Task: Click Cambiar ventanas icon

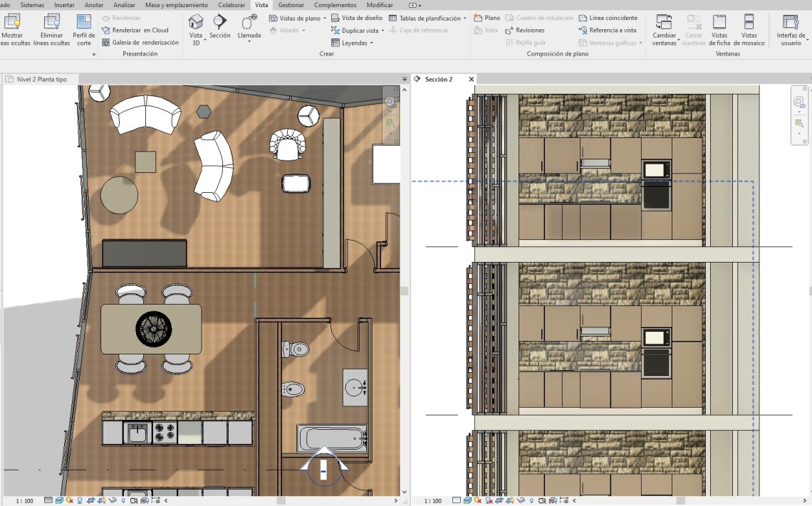Action: 664,22
